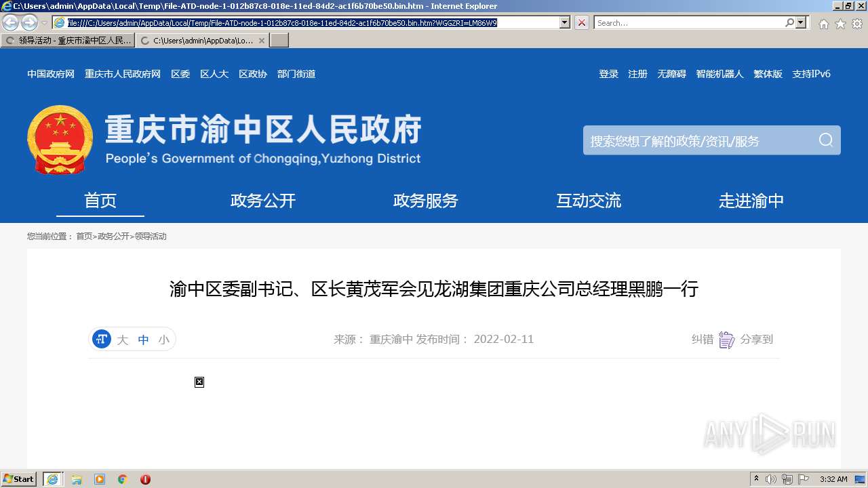Open the 区政协 link
This screenshot has height=488, width=868.
click(x=253, y=74)
